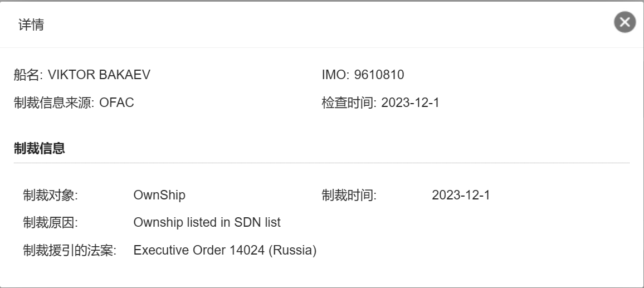Click the 制裁时间 field label
644x288 pixels.
(x=349, y=195)
